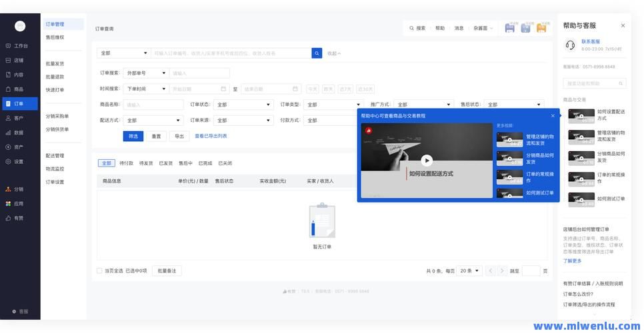Expand the 订单状态 dropdown

coord(242,105)
